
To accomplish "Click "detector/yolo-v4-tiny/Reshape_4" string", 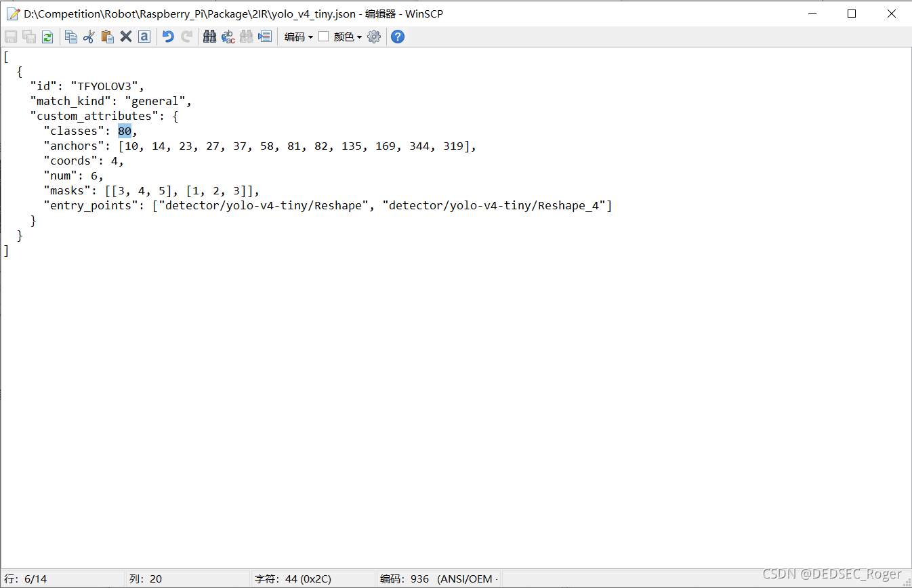I will (x=494, y=206).
